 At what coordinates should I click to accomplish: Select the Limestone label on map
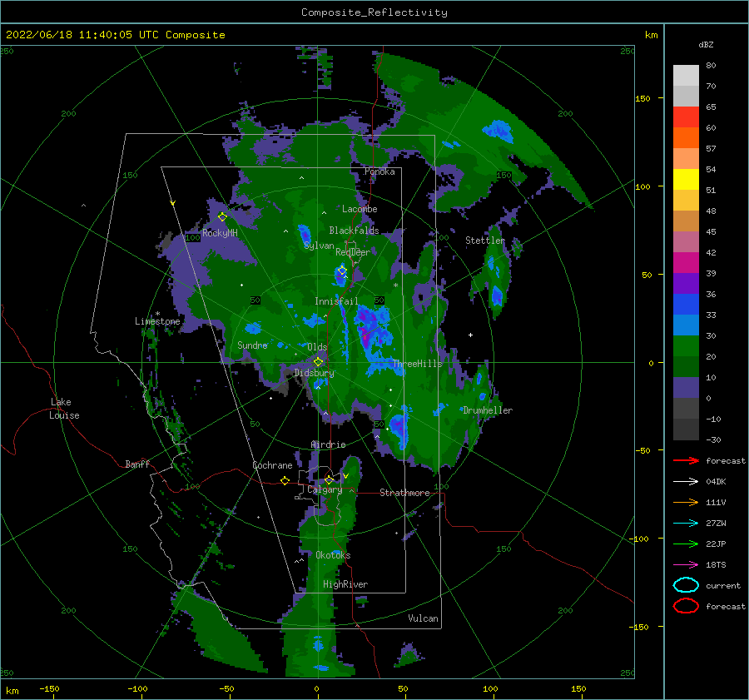tap(157, 321)
